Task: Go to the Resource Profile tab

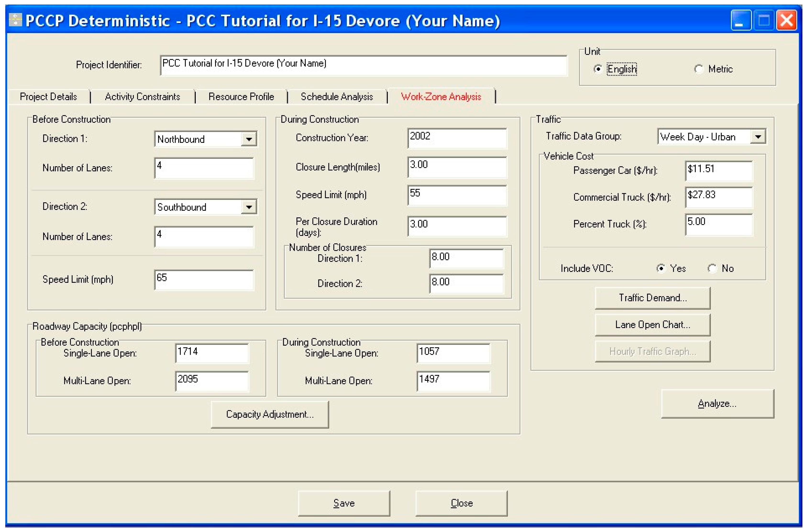Action: pyautogui.click(x=241, y=97)
